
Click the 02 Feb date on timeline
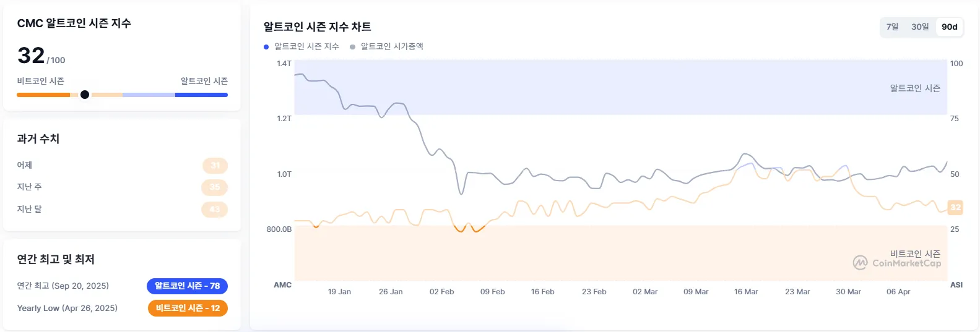tap(441, 292)
